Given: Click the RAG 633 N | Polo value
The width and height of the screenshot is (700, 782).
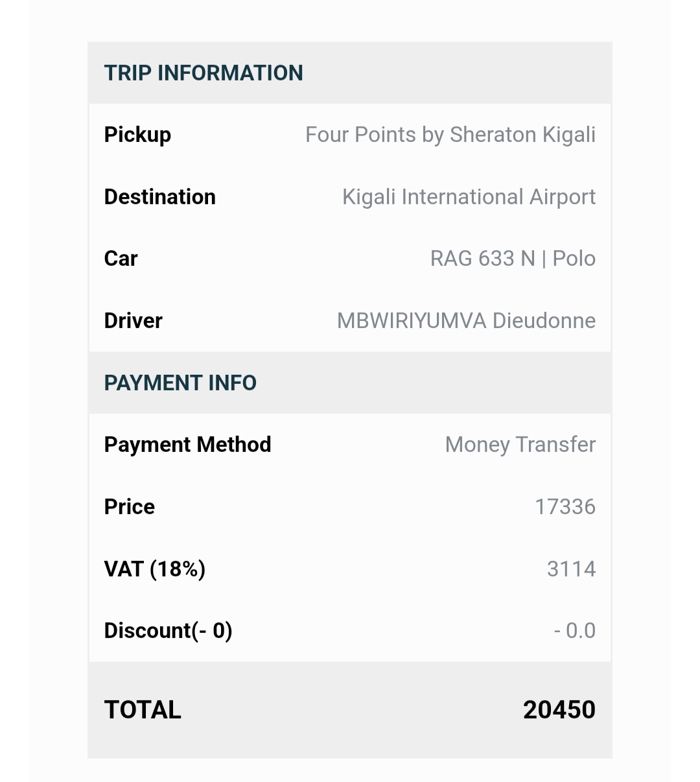Looking at the screenshot, I should (x=513, y=258).
